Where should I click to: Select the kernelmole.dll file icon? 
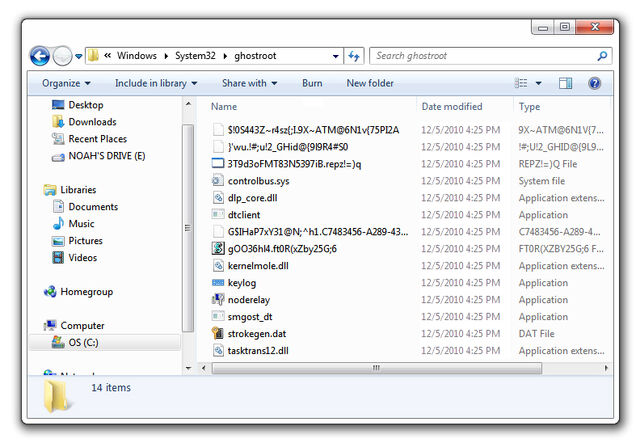click(x=218, y=266)
